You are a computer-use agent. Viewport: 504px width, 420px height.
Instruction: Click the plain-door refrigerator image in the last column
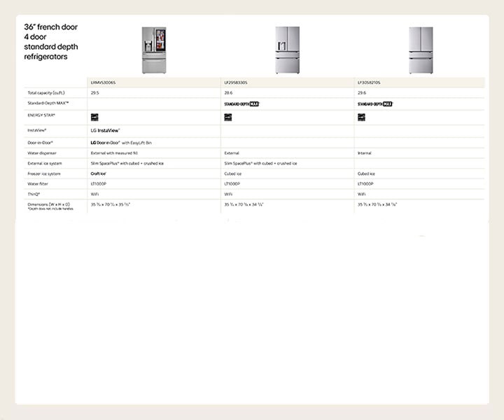coord(421,50)
